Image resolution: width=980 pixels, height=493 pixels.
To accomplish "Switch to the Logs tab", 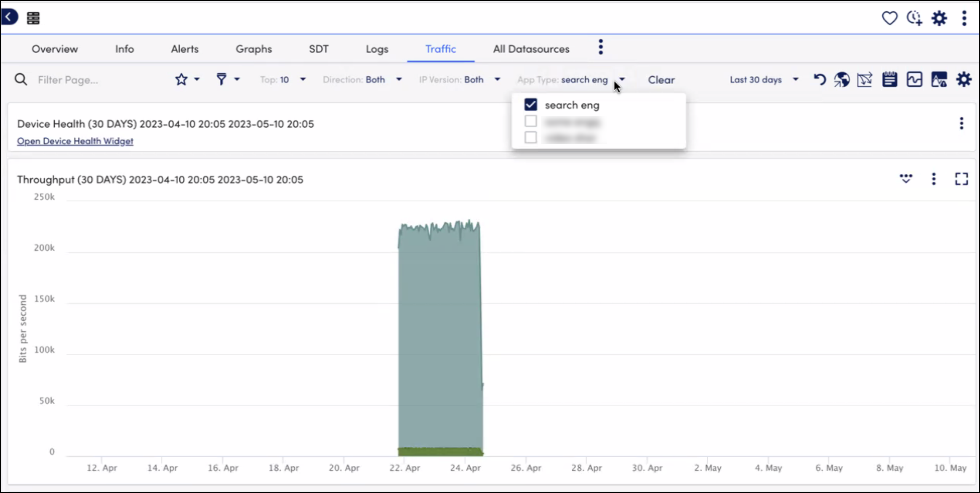I will 377,49.
